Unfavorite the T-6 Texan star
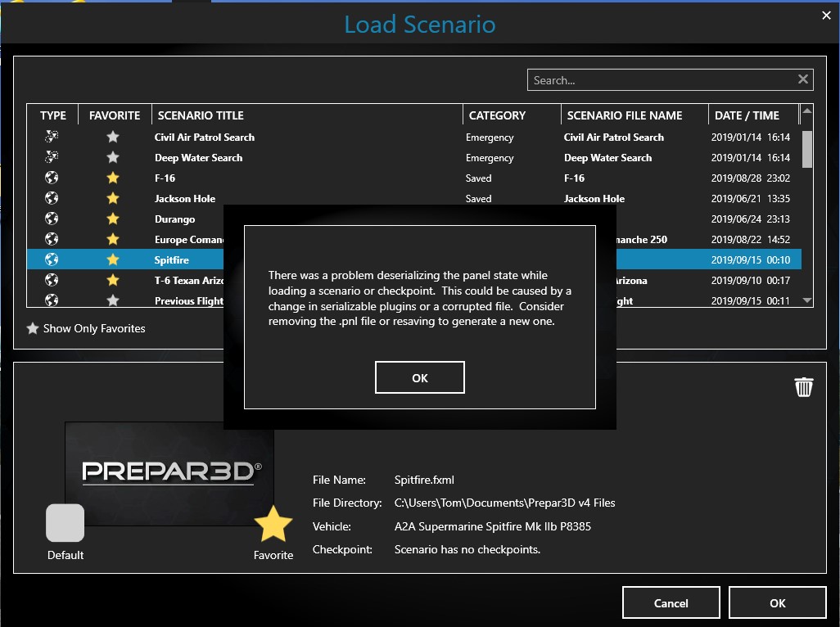The width and height of the screenshot is (840, 627). click(x=112, y=280)
